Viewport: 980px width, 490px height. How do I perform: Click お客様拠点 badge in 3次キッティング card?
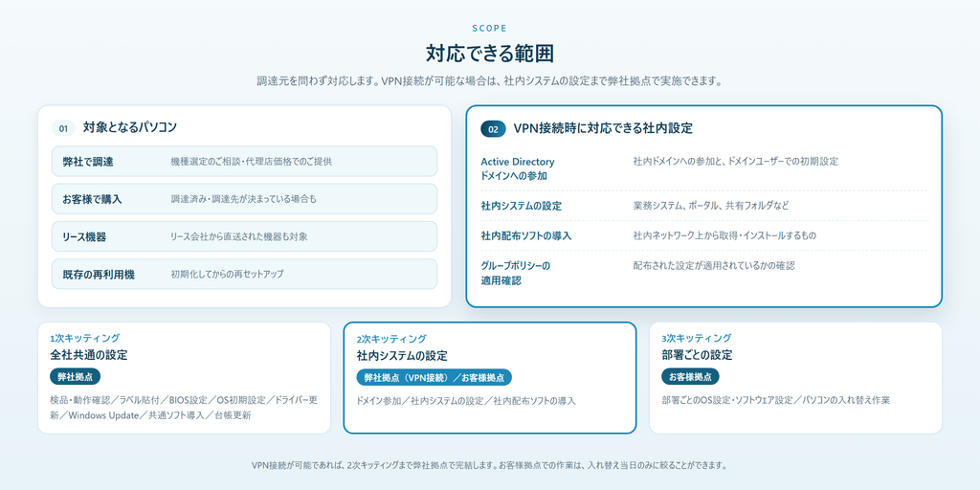tap(690, 377)
